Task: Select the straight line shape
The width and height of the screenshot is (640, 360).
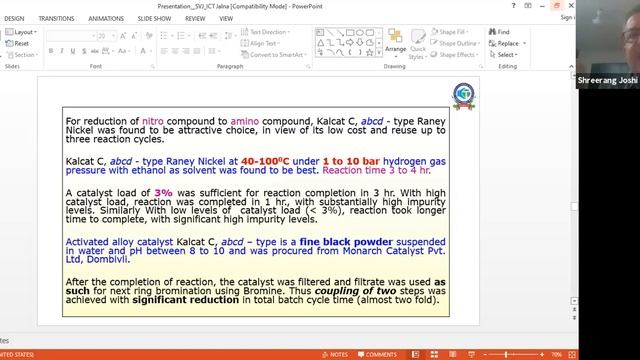Action: click(x=330, y=32)
